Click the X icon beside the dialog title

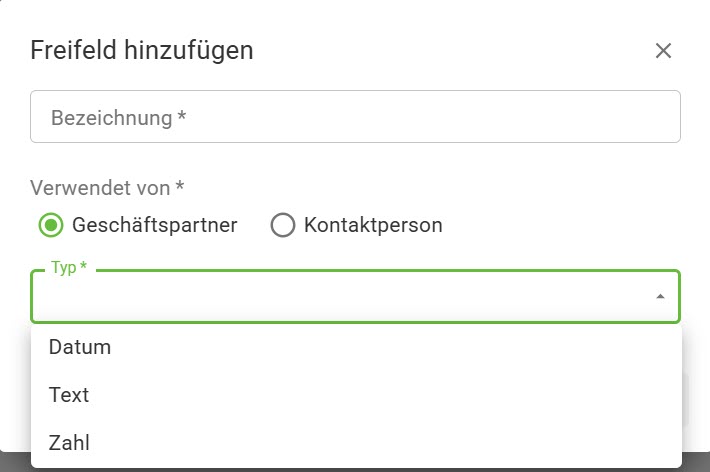pyautogui.click(x=663, y=51)
